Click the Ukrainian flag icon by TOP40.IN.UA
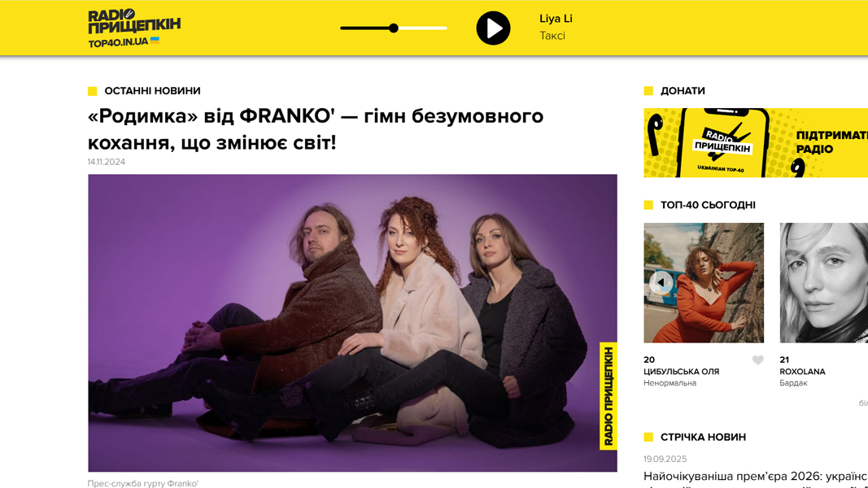Viewport: 868px width, 488px height. click(x=155, y=40)
